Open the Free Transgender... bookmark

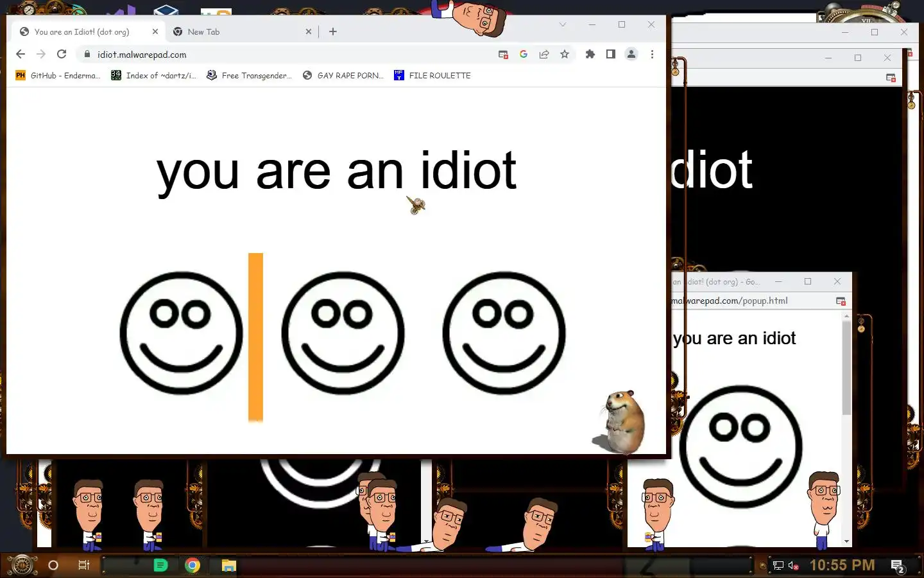(249, 76)
